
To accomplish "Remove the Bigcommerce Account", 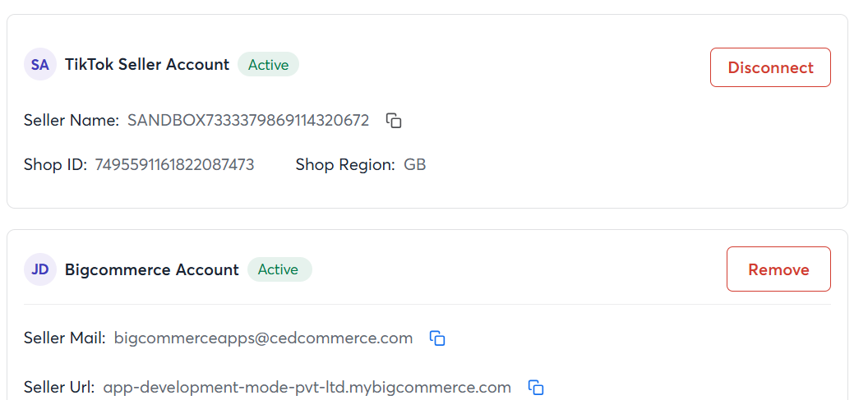I will pyautogui.click(x=778, y=269).
